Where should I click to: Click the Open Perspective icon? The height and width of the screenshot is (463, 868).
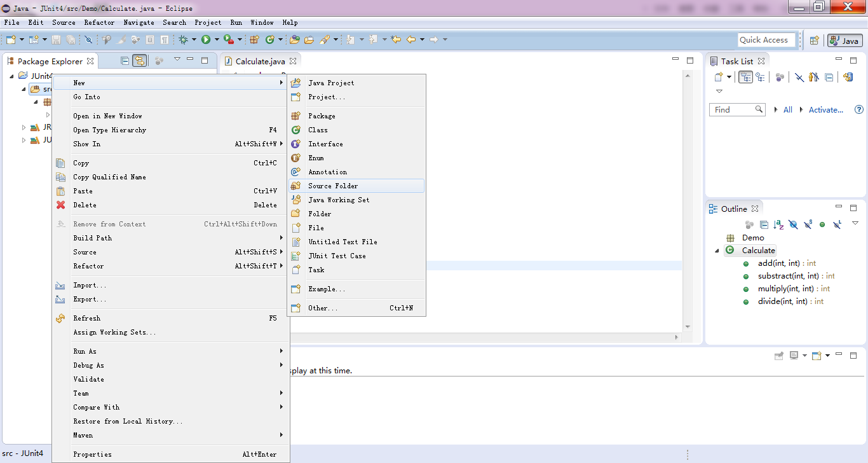pyautogui.click(x=814, y=40)
